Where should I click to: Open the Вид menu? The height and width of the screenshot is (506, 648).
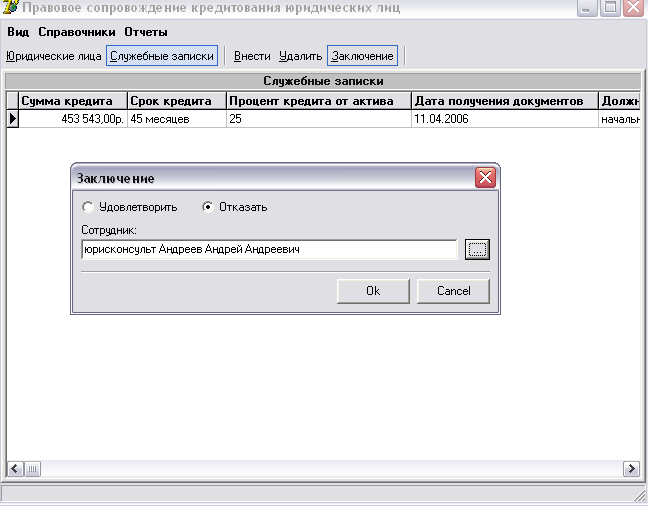(18, 32)
